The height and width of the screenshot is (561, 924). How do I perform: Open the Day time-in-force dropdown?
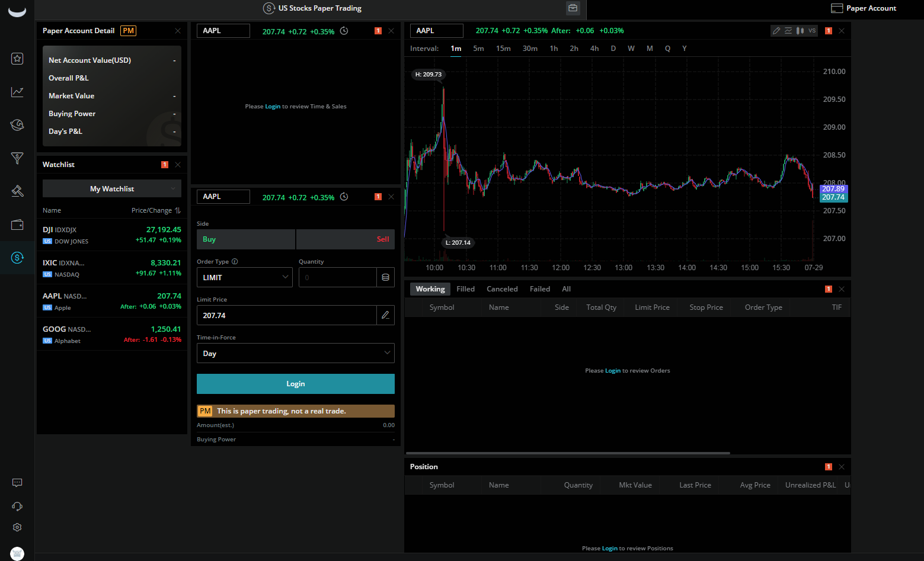tap(295, 353)
